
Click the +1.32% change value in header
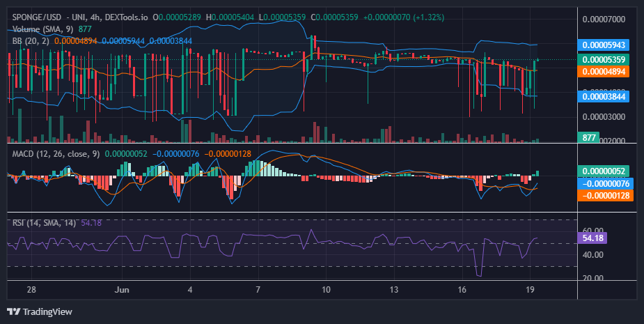pyautogui.click(x=428, y=17)
